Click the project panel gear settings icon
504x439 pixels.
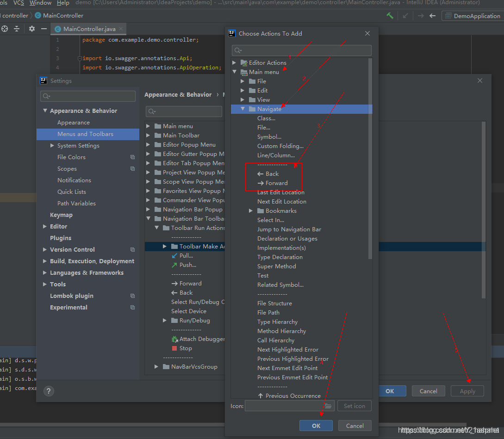[x=31, y=29]
